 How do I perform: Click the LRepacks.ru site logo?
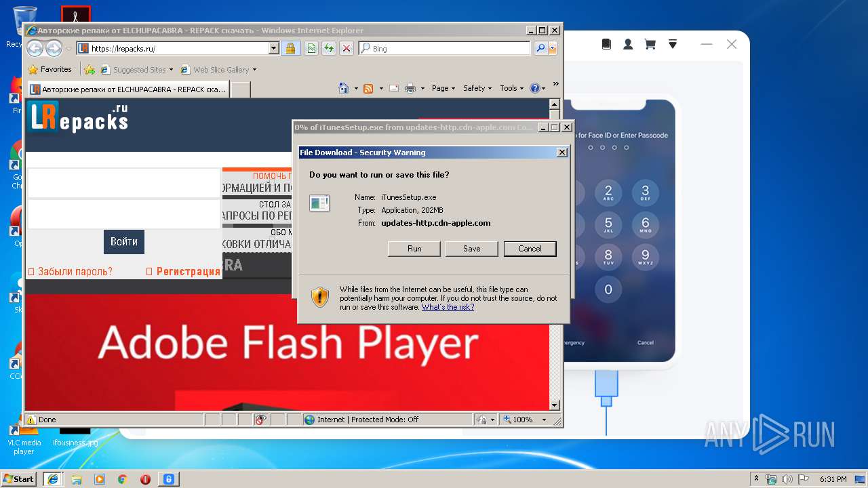[x=78, y=118]
